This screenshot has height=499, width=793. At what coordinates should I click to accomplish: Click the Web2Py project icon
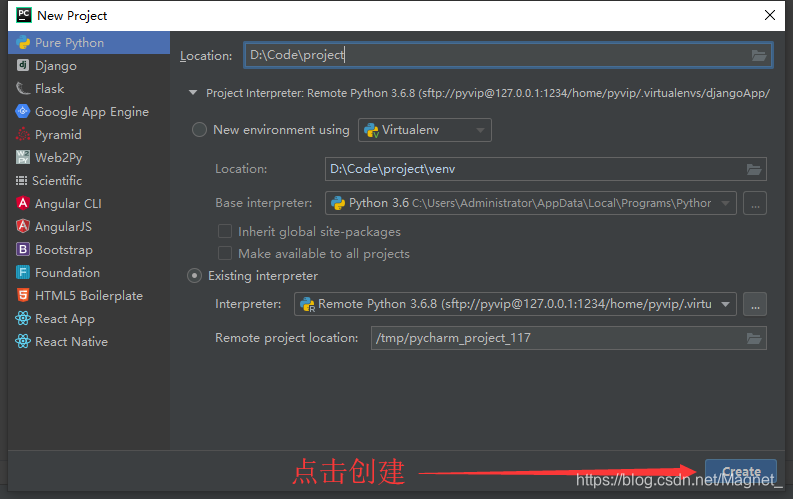pyautogui.click(x=23, y=157)
